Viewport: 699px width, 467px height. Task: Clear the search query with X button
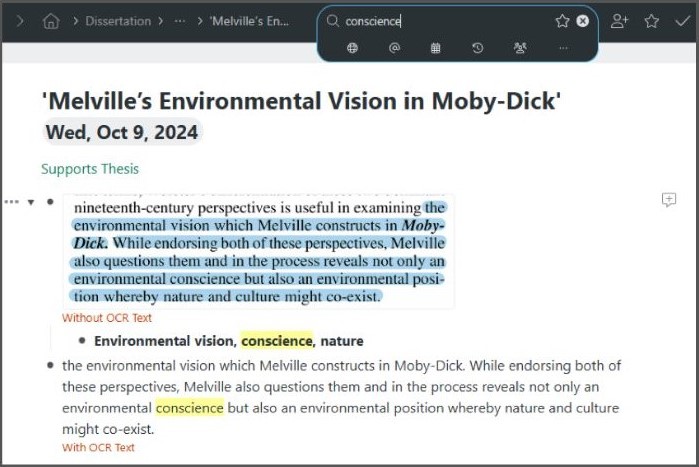click(x=583, y=21)
